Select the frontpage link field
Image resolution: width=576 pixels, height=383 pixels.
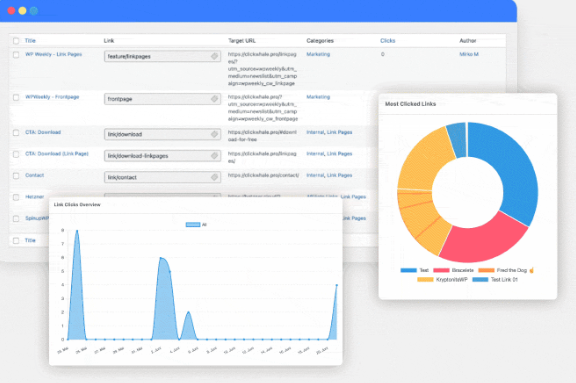coord(162,99)
